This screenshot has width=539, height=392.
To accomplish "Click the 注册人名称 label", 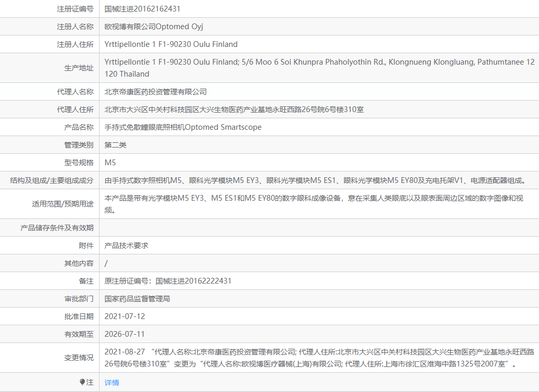I will pos(75,27).
